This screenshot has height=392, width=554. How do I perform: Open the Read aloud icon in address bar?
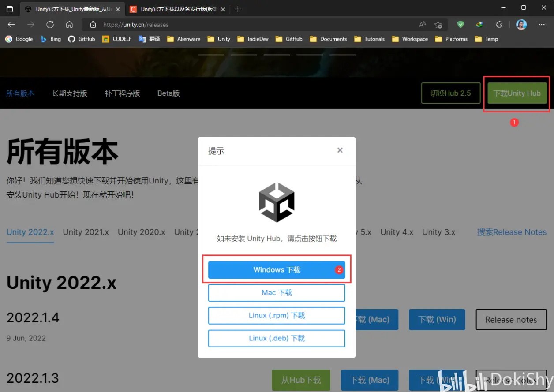(422, 25)
